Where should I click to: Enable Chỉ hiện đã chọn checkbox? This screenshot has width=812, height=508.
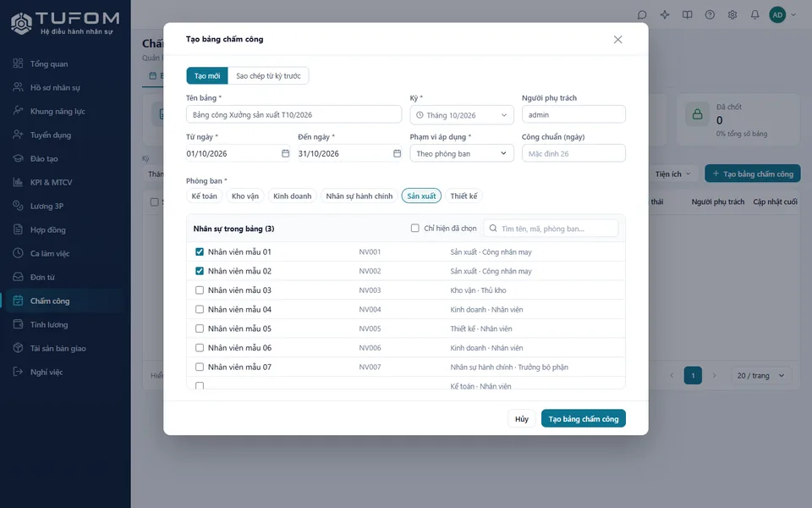pyautogui.click(x=414, y=228)
